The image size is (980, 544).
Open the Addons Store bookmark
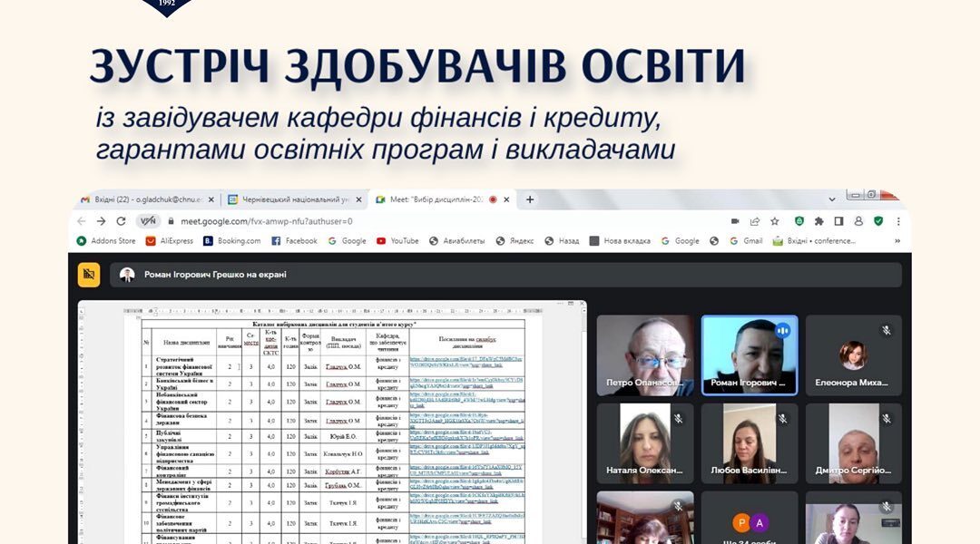click(105, 240)
